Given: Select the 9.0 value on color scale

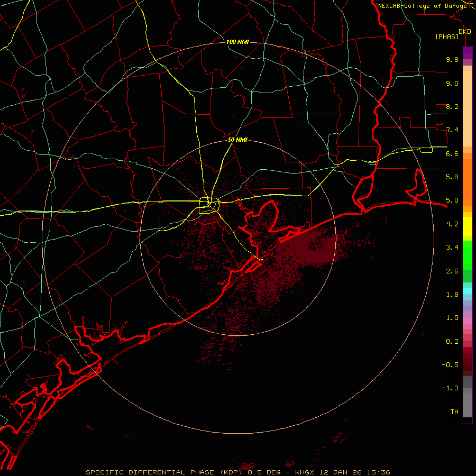Looking at the screenshot, I should click(452, 83).
